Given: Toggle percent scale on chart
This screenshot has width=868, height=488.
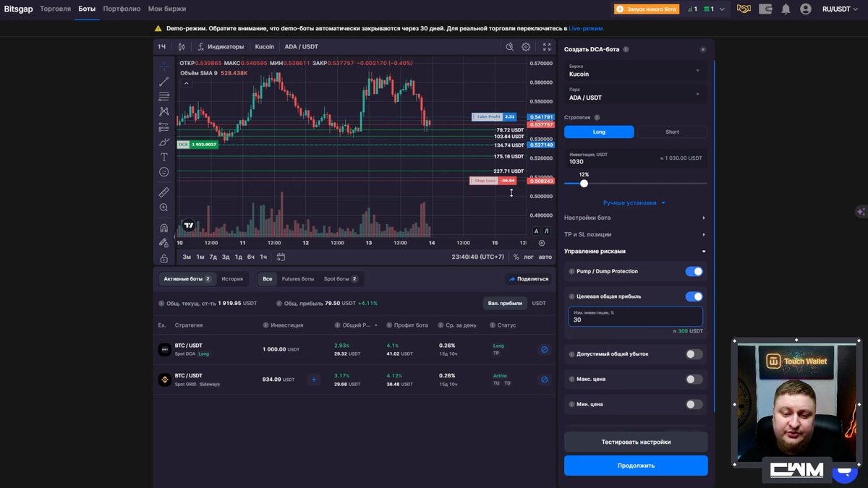Looking at the screenshot, I should (516, 257).
